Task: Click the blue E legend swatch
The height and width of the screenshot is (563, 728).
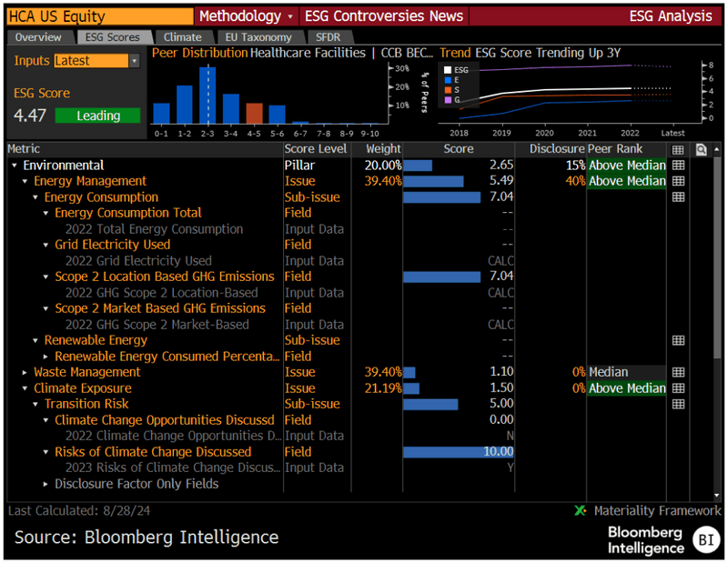Action: click(448, 80)
